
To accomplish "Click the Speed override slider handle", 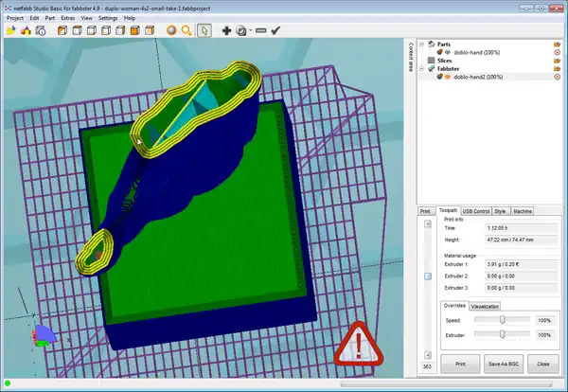I will pyautogui.click(x=502, y=320).
